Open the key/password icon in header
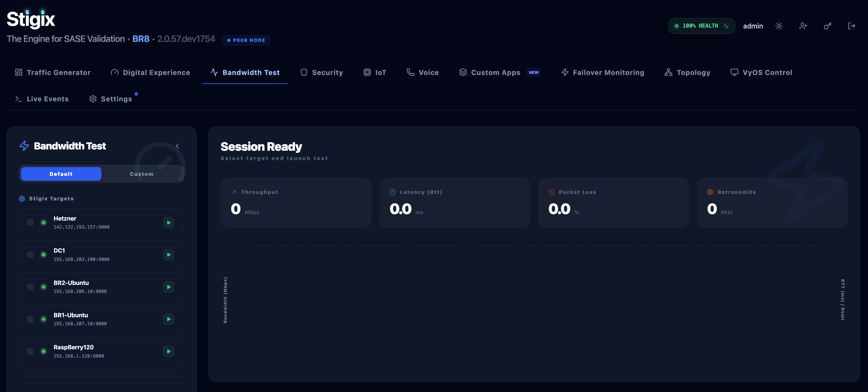 click(x=827, y=26)
